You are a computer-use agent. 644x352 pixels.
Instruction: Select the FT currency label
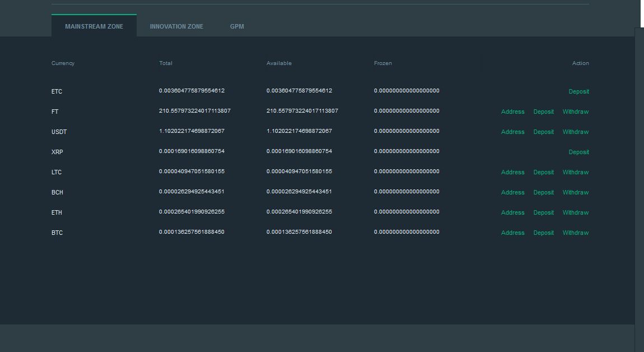[x=55, y=112]
